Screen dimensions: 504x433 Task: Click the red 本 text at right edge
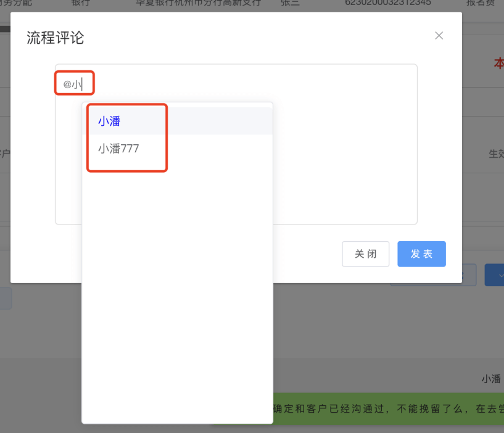pos(498,64)
